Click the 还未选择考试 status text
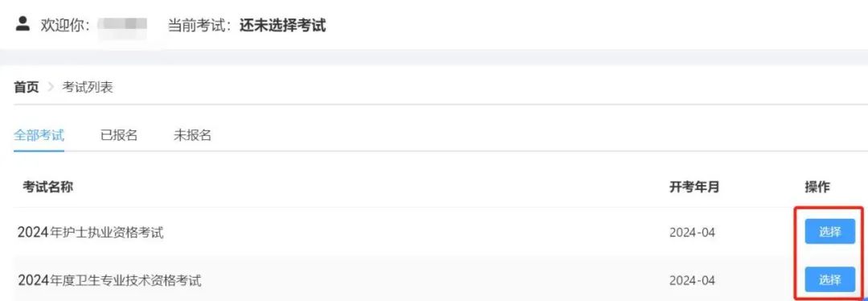Viewport: 868px width, 301px height. pyautogui.click(x=282, y=25)
